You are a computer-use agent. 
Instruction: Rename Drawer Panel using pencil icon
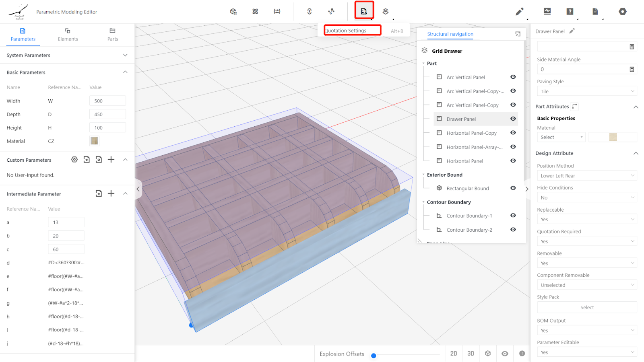[x=572, y=31]
